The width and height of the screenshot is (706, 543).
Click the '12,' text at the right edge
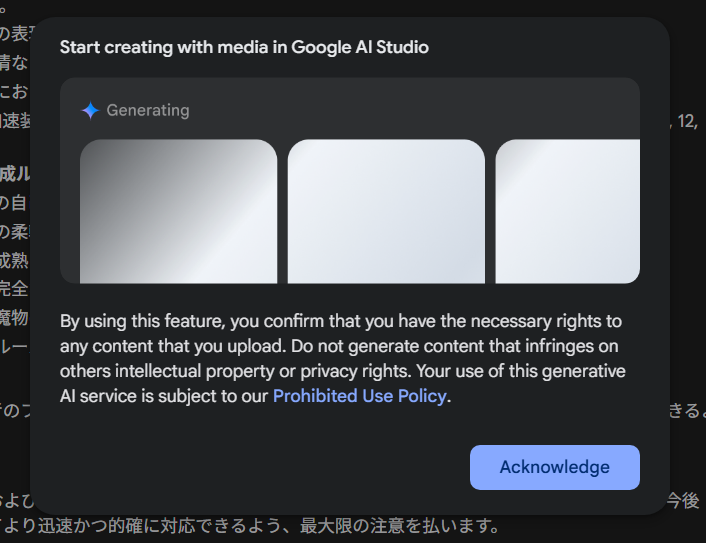point(687,122)
